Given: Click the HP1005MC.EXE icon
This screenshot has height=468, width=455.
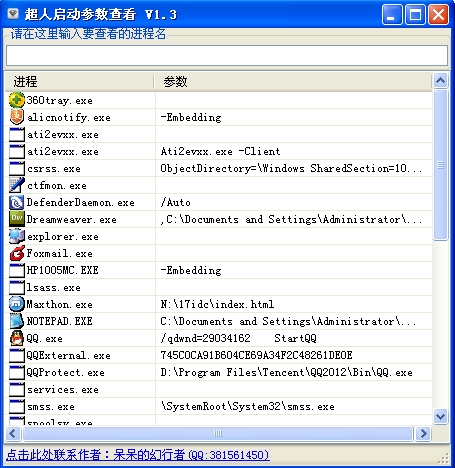Looking at the screenshot, I should click(x=17, y=270).
